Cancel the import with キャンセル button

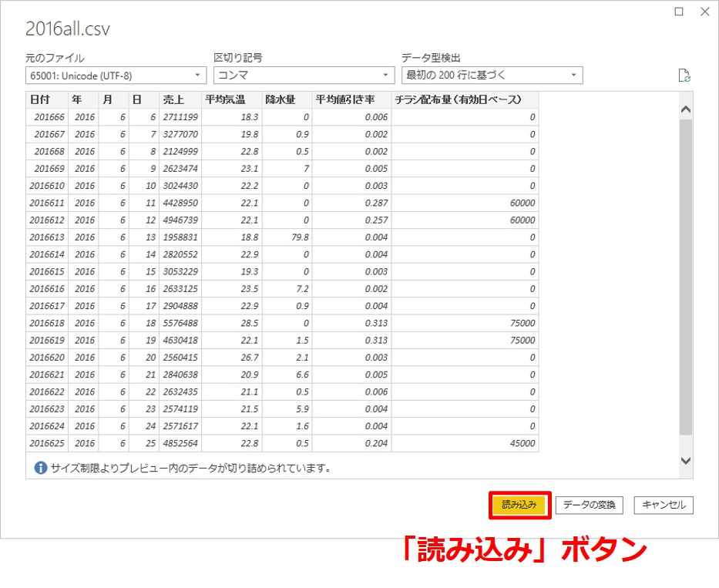pos(664,505)
